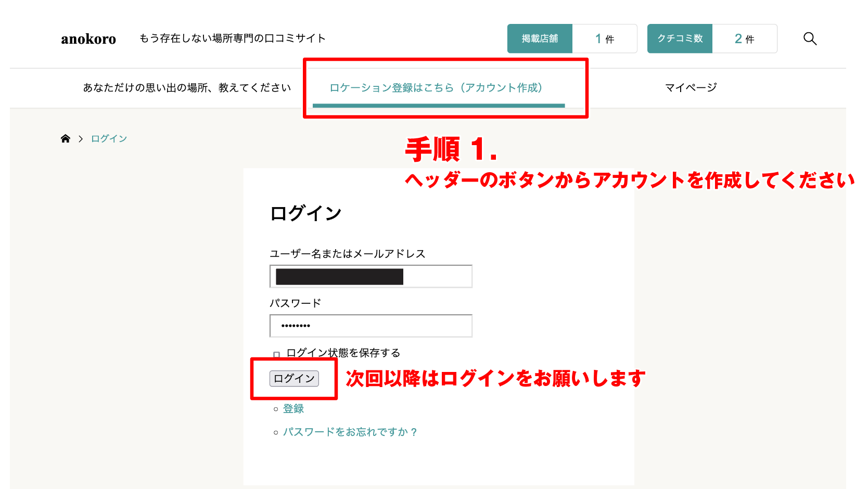Open the 登録 registration link
Image resolution: width=868 pixels, height=489 pixels.
(293, 409)
